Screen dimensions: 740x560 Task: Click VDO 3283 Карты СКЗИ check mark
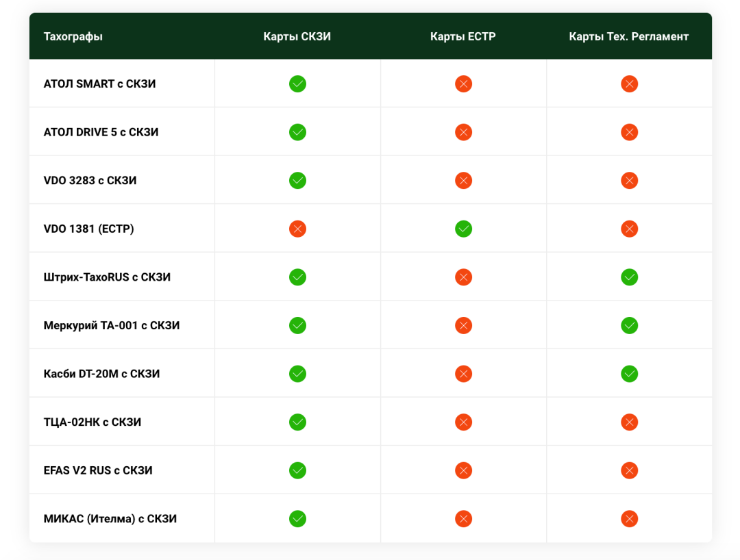tap(297, 181)
